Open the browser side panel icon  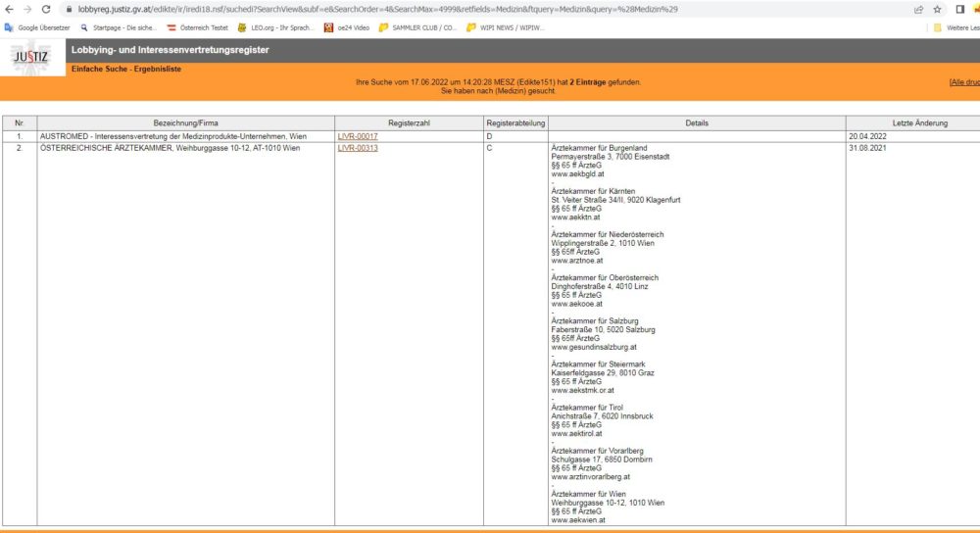[960, 10]
